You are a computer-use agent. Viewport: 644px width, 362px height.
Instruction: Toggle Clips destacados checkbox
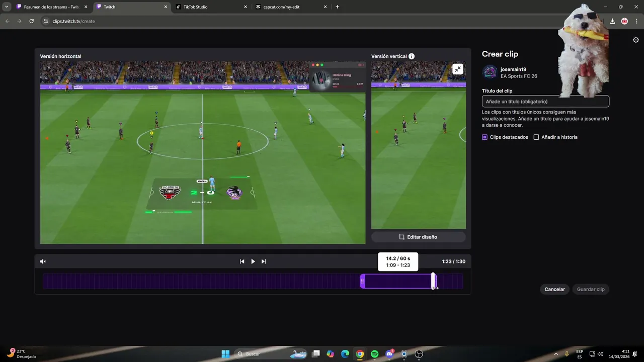click(485, 137)
